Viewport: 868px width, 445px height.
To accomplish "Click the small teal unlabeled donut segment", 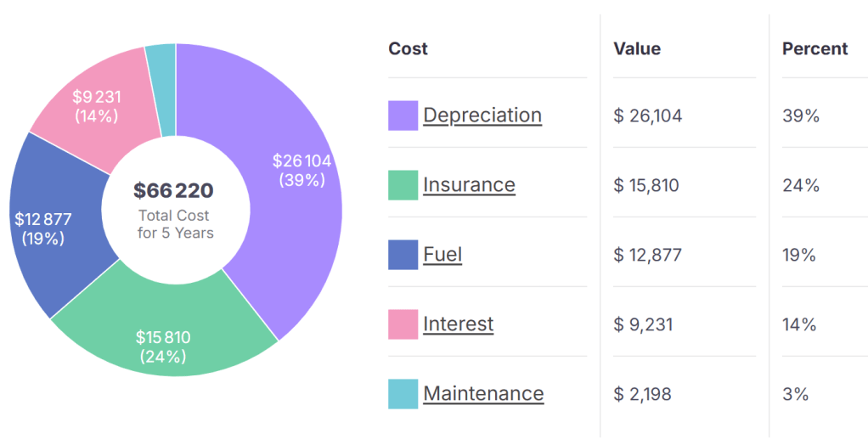I will coord(161,89).
